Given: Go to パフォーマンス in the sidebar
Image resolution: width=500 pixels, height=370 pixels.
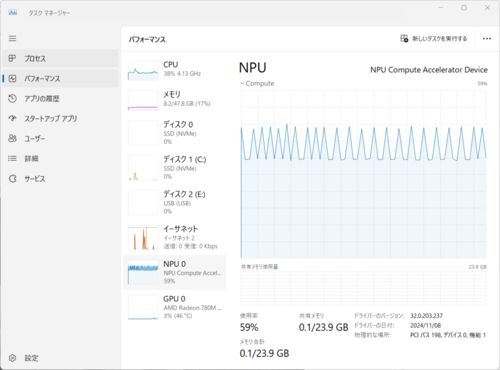Looking at the screenshot, I should [61, 78].
